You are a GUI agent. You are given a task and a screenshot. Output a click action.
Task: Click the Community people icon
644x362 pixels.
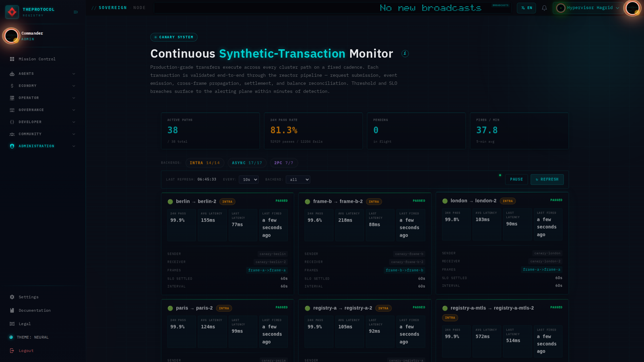coord(12,134)
